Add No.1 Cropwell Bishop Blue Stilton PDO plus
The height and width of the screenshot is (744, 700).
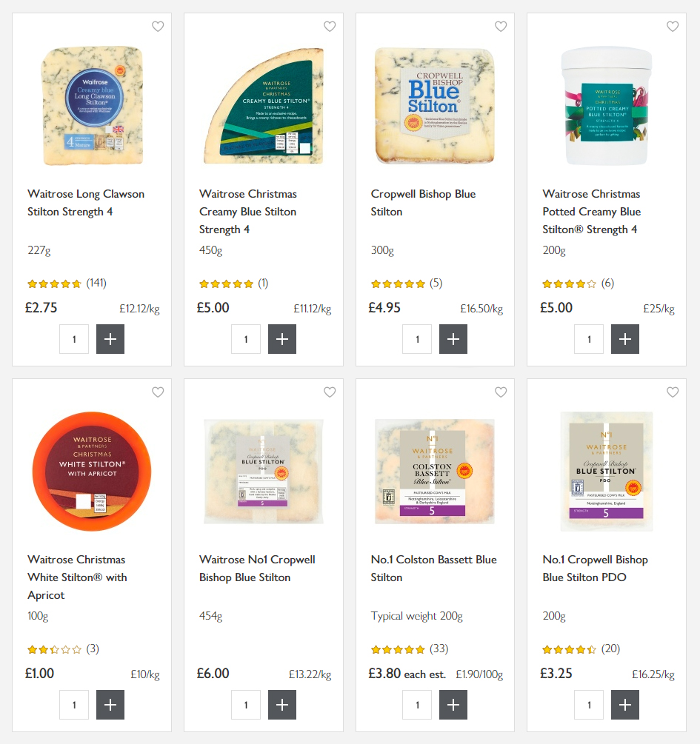coord(625,705)
